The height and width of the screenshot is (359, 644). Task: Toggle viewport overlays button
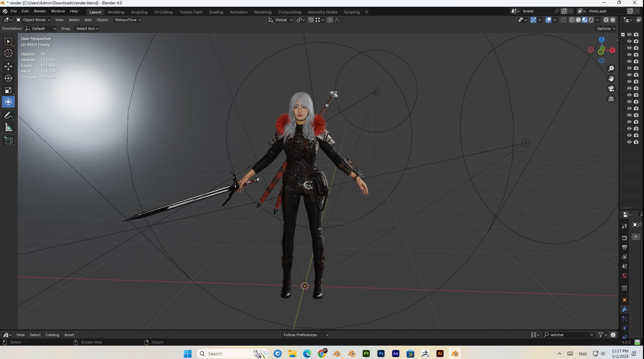[548, 20]
